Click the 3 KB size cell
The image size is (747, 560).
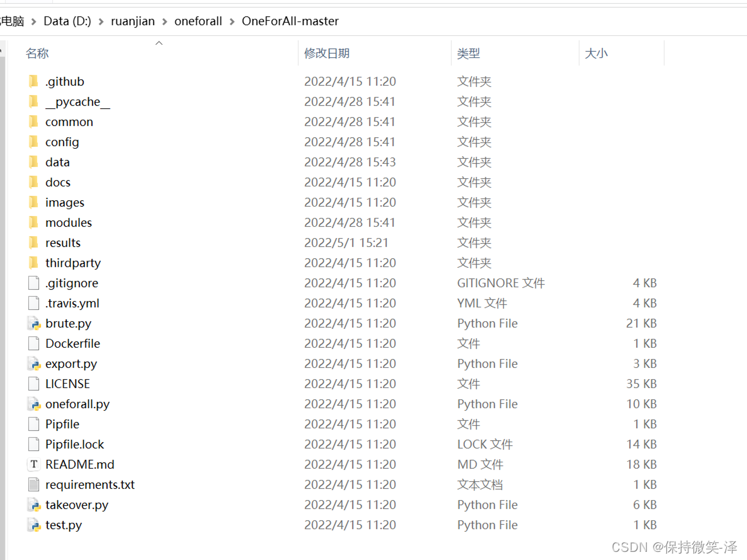click(x=645, y=363)
